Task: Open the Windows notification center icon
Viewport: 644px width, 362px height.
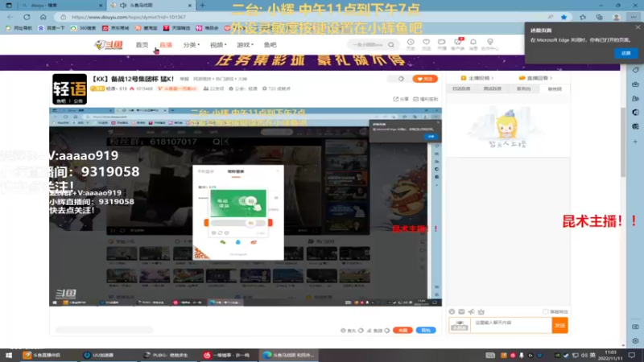Action: [x=632, y=355]
